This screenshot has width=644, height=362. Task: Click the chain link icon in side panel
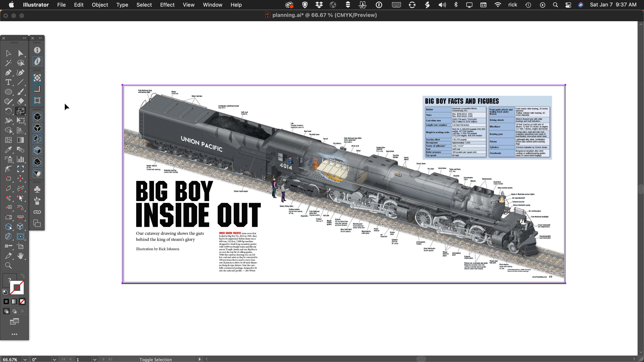click(x=37, y=212)
